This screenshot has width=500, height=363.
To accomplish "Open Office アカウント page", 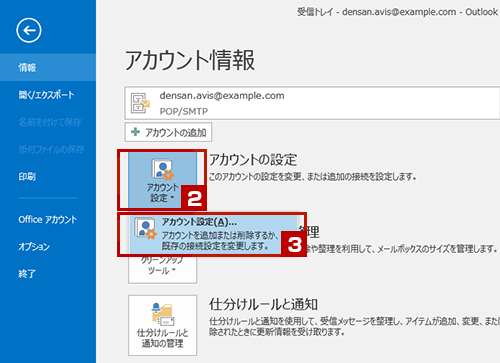I will pos(48,219).
